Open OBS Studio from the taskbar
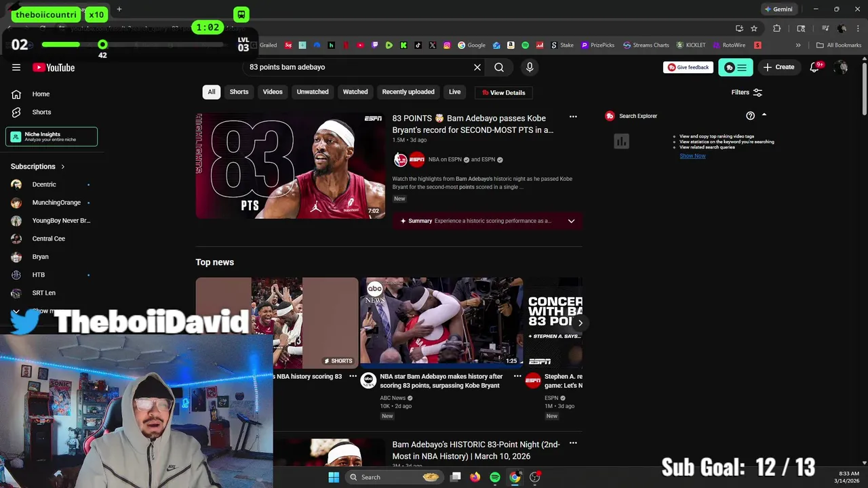Image resolution: width=868 pixels, height=488 pixels. (x=535, y=477)
